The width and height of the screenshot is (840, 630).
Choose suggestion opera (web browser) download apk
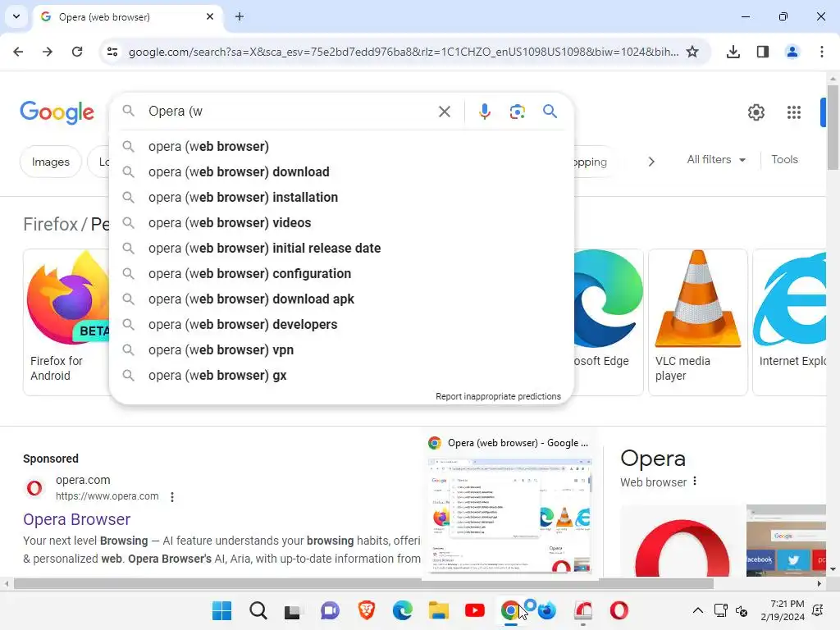pyautogui.click(x=341, y=299)
